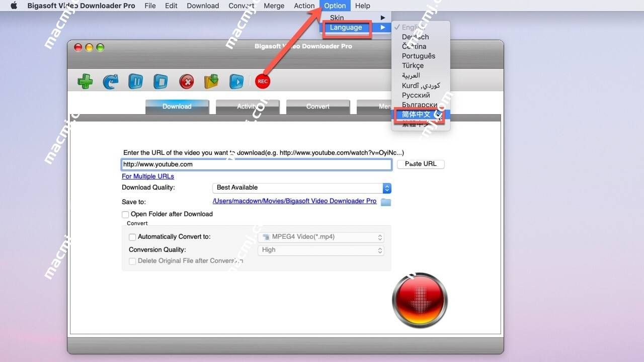Screen dimensions: 644x362
Task: Select Türkçe language
Action: [x=421, y=66]
